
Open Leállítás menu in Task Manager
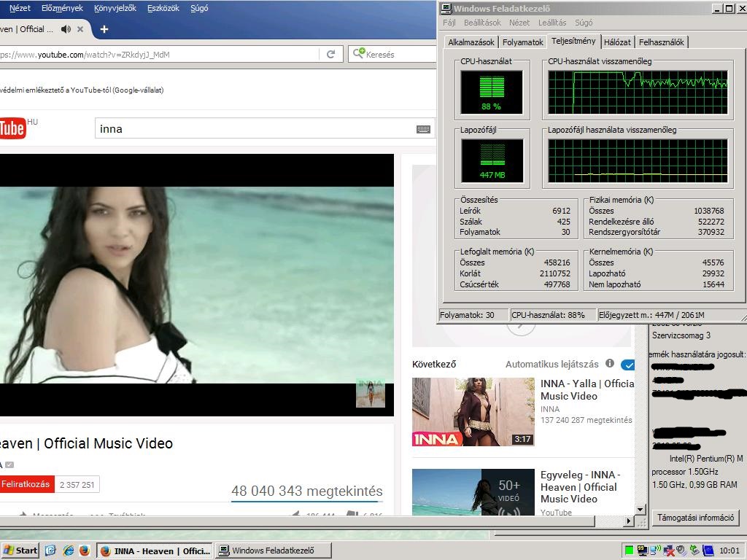552,23
